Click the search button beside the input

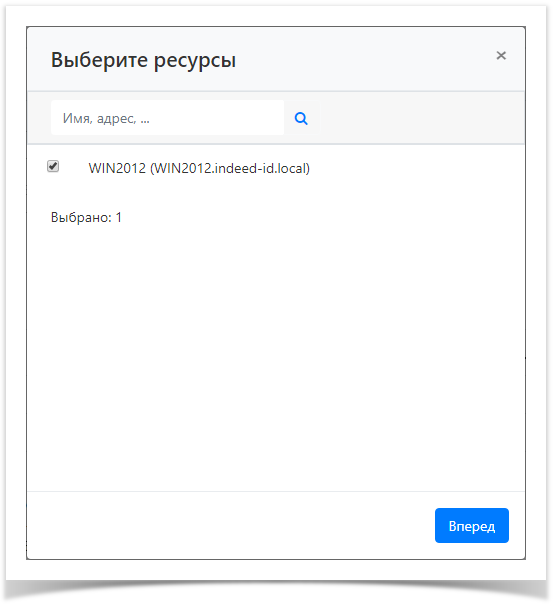(302, 118)
